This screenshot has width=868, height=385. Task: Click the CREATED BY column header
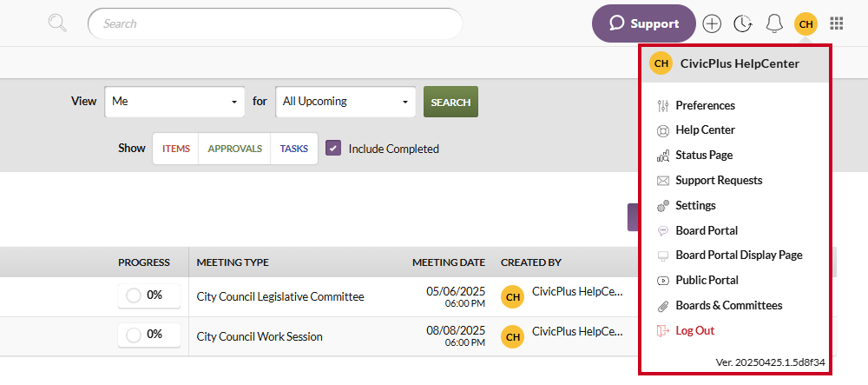pos(531,262)
